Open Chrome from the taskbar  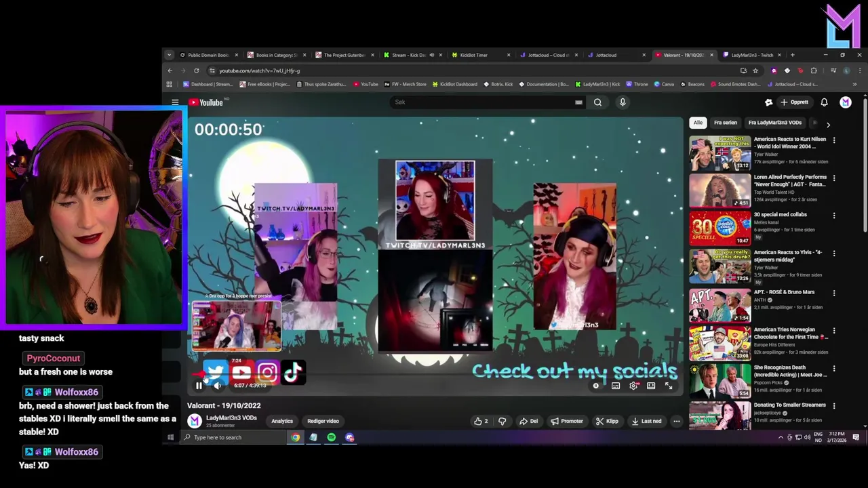296,437
